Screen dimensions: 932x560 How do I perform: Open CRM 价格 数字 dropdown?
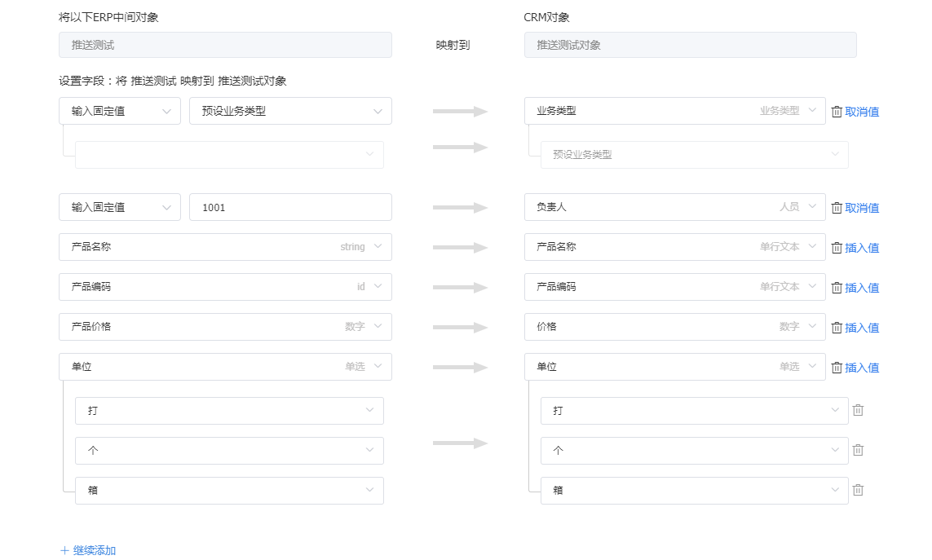674,326
